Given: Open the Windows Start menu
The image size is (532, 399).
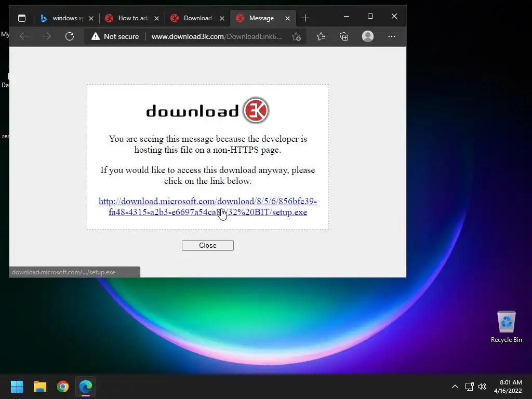Looking at the screenshot, I should [x=17, y=387].
